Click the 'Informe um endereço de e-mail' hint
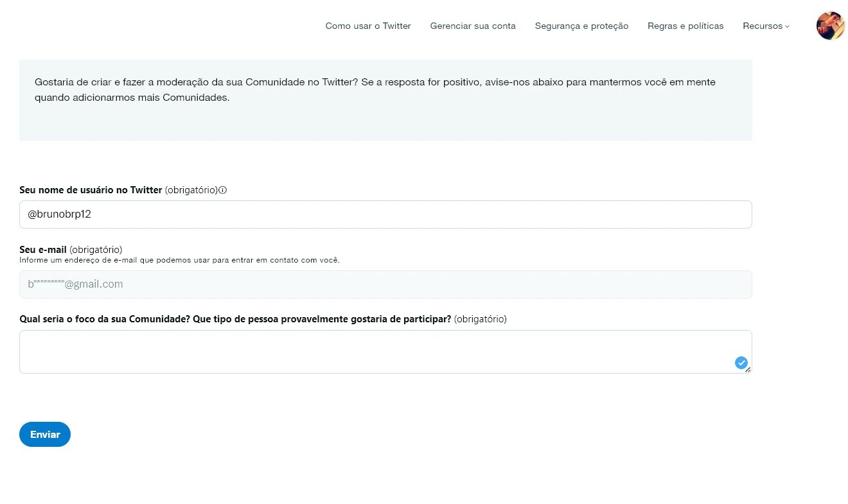The image size is (848, 504). coord(179,260)
